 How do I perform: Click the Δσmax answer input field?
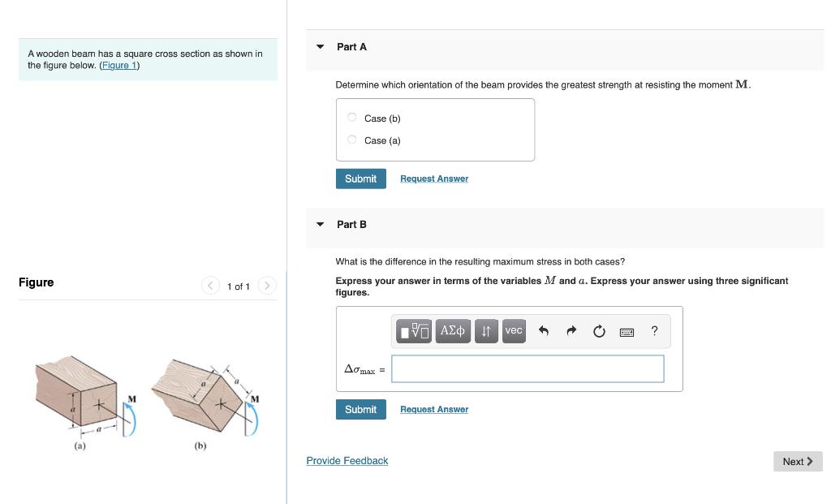(527, 368)
